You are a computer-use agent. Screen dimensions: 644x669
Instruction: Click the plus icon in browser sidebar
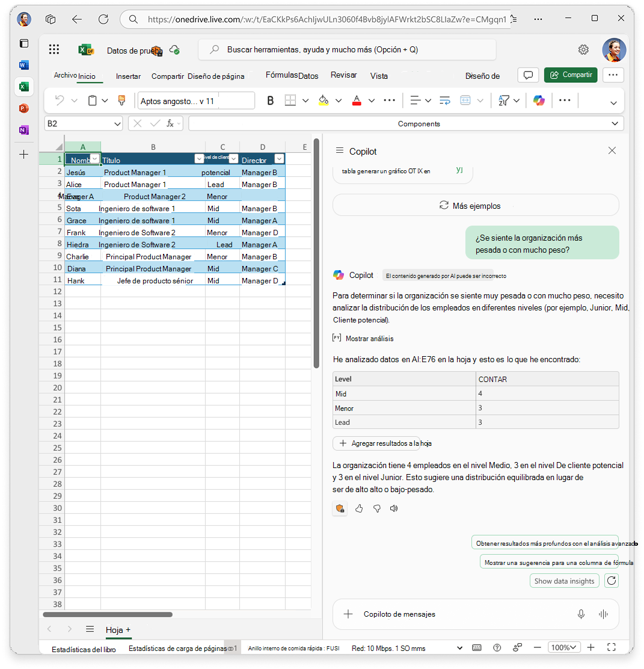[24, 155]
